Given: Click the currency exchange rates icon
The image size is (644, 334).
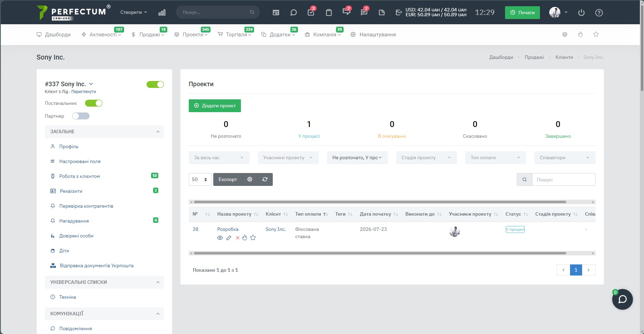Looking at the screenshot, I should pos(399,12).
